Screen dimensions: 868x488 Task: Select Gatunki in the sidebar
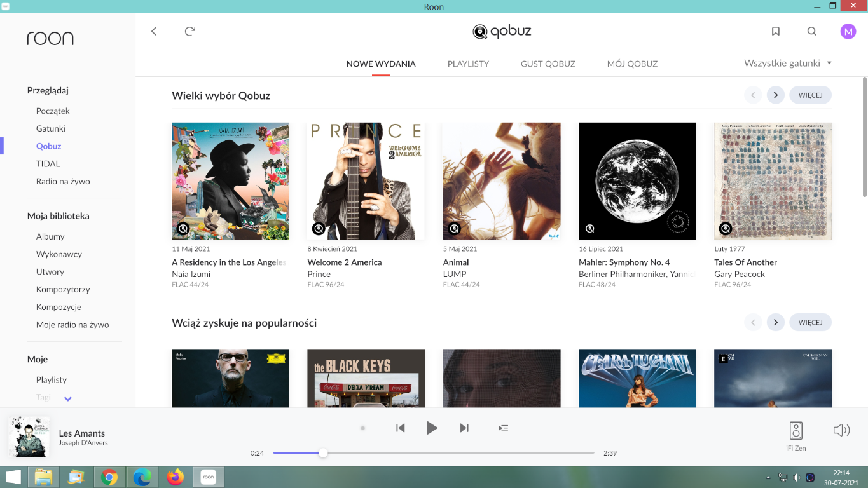pyautogui.click(x=51, y=128)
